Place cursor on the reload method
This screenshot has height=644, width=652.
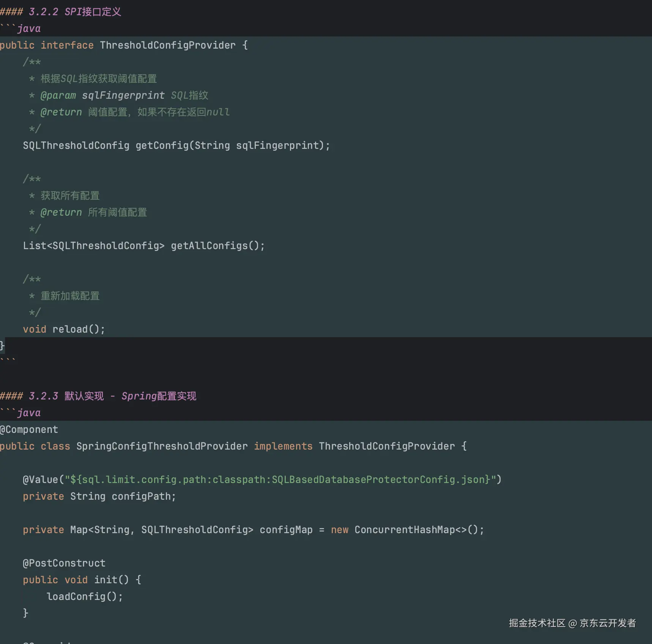pyautogui.click(x=70, y=329)
